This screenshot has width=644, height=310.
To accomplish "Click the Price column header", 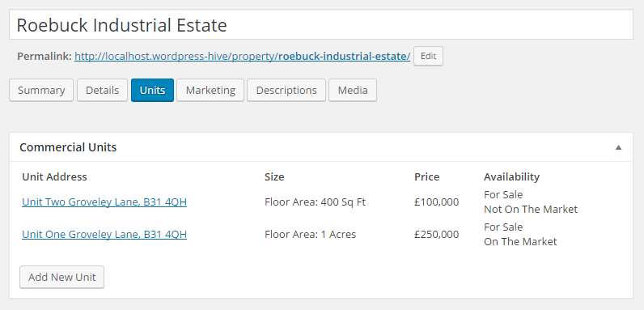I will (x=426, y=176).
